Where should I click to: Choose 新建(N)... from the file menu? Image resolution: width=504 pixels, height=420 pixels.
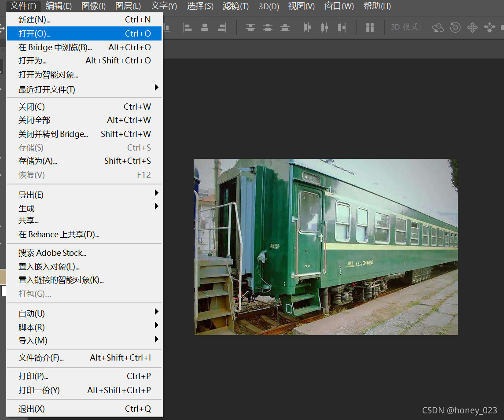[x=84, y=20]
